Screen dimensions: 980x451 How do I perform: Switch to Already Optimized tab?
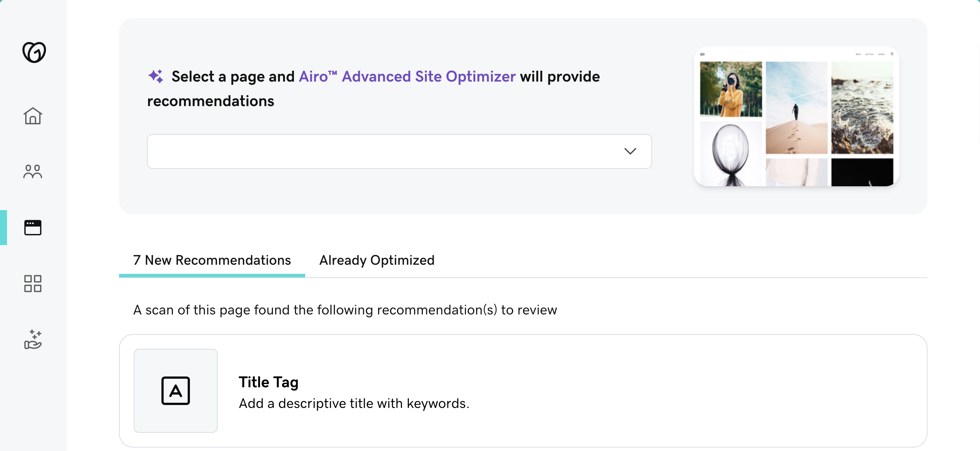(377, 260)
